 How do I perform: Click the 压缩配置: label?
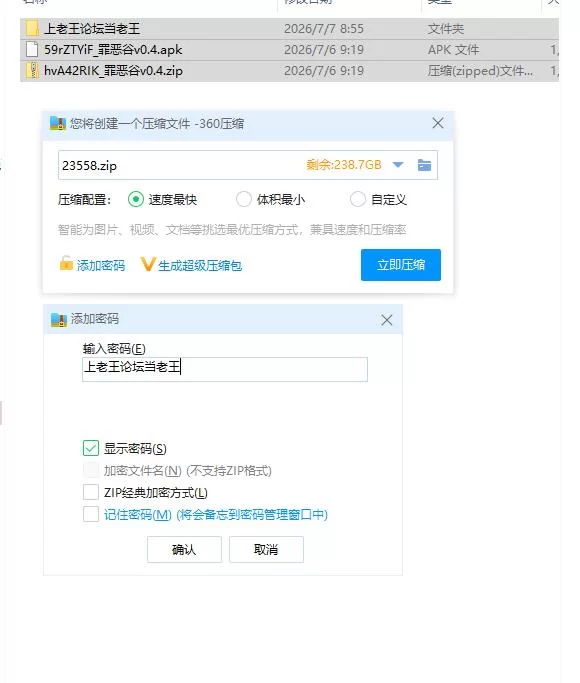[84, 200]
